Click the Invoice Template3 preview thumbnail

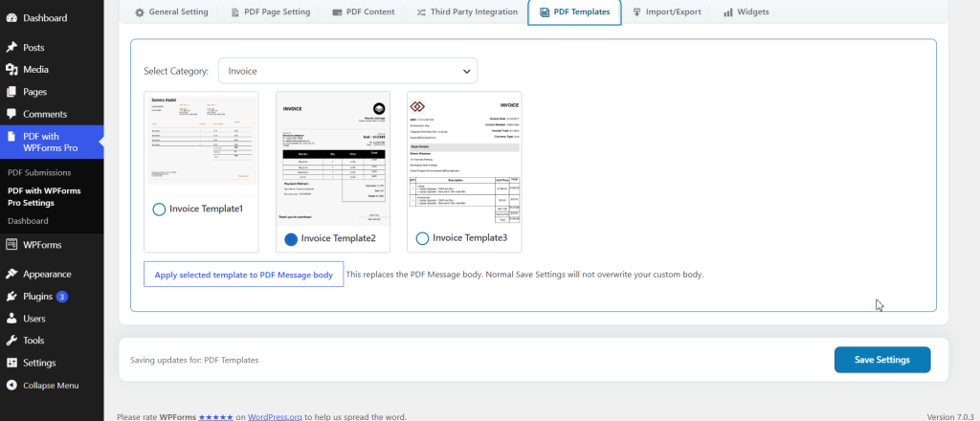464,158
